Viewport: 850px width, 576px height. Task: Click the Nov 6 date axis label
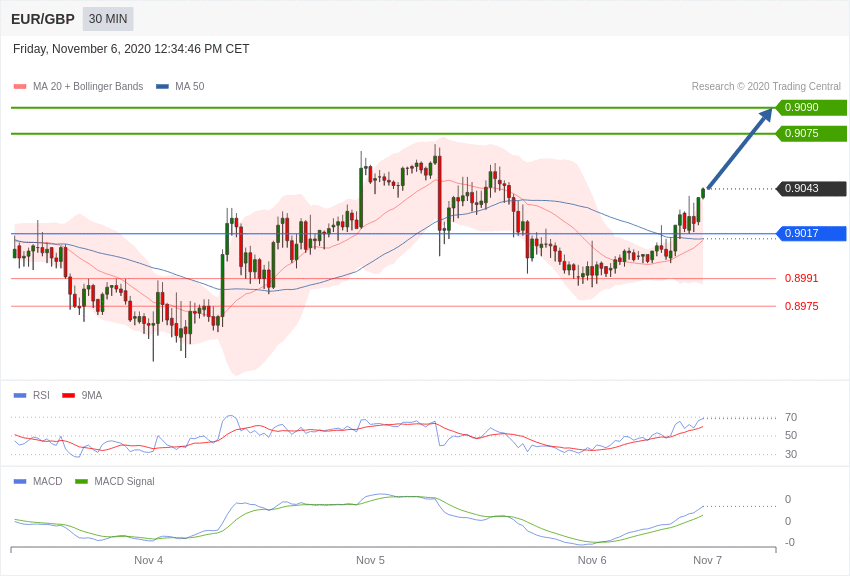coord(592,560)
